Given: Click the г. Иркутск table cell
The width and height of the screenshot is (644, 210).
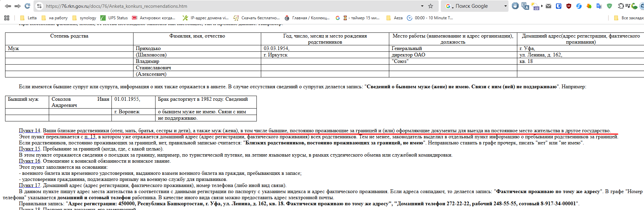Looking at the screenshot, I should [x=325, y=55].
